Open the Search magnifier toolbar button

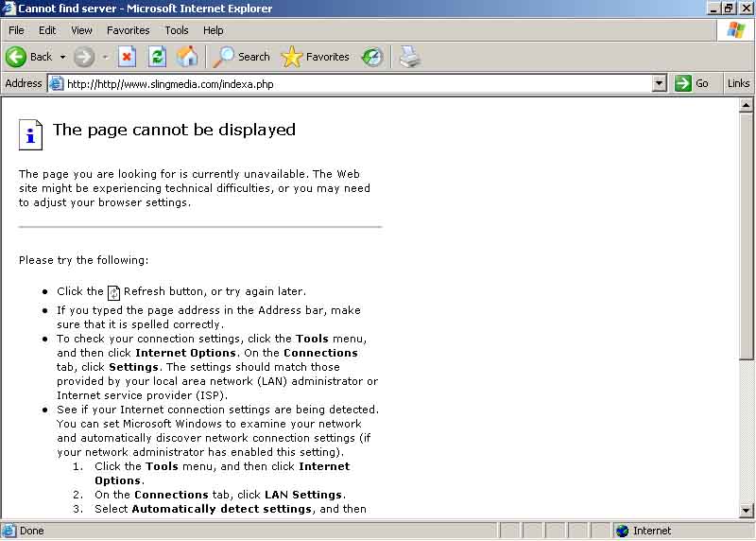(x=241, y=57)
